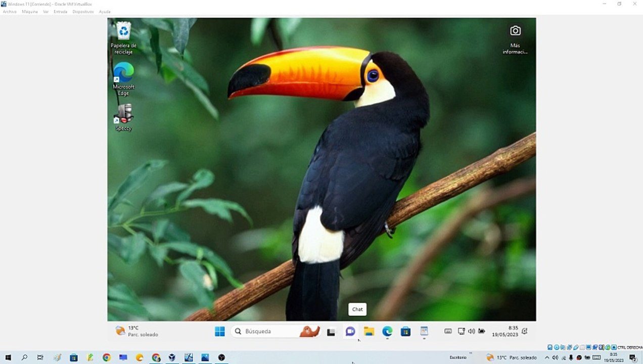Open the guest weather widget 13°C

point(136,331)
